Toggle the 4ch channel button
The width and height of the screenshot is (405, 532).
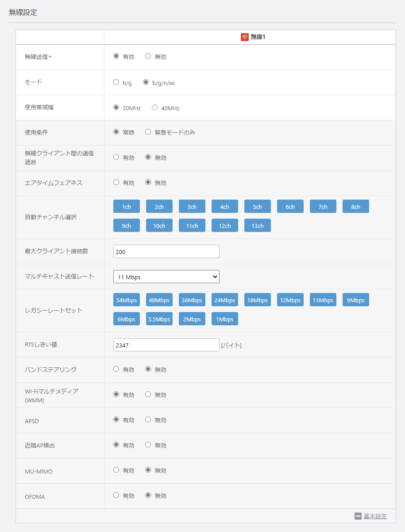[225, 206]
